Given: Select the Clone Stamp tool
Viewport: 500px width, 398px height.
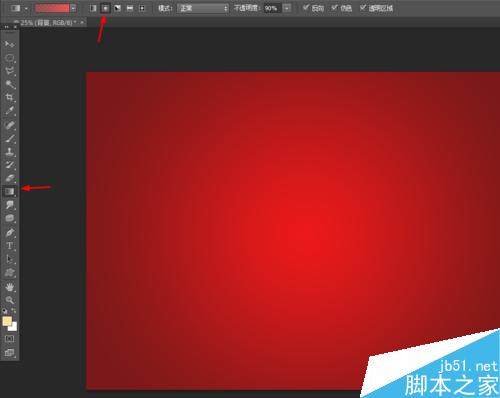Looking at the screenshot, I should coord(9,152).
